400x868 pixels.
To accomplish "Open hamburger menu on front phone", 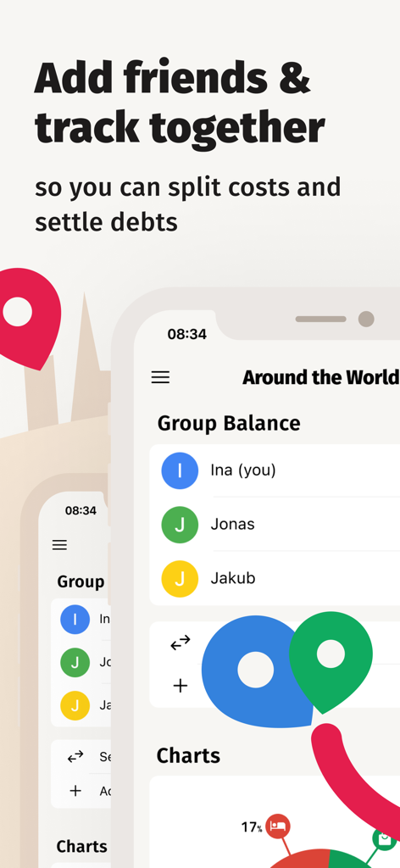I will pyautogui.click(x=160, y=377).
